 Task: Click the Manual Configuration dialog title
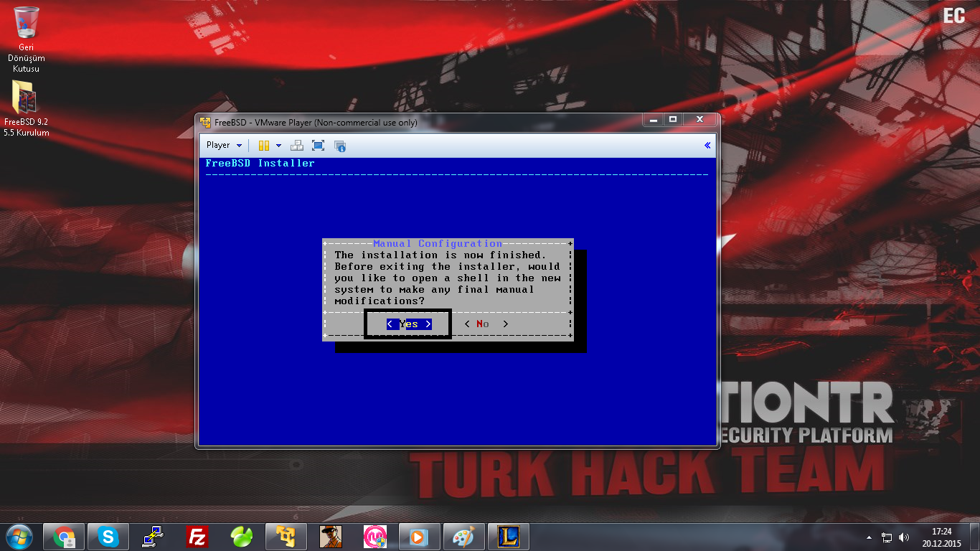click(438, 244)
